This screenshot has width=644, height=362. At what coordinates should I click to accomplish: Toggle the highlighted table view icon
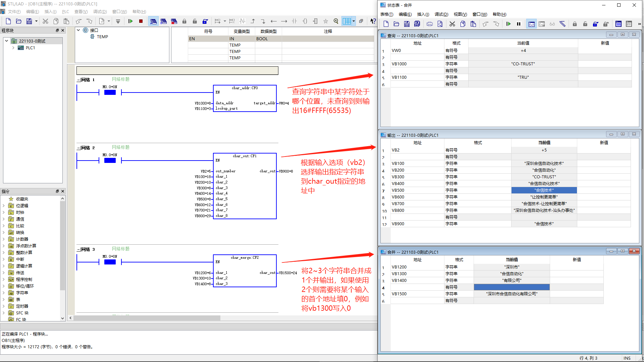(x=347, y=21)
